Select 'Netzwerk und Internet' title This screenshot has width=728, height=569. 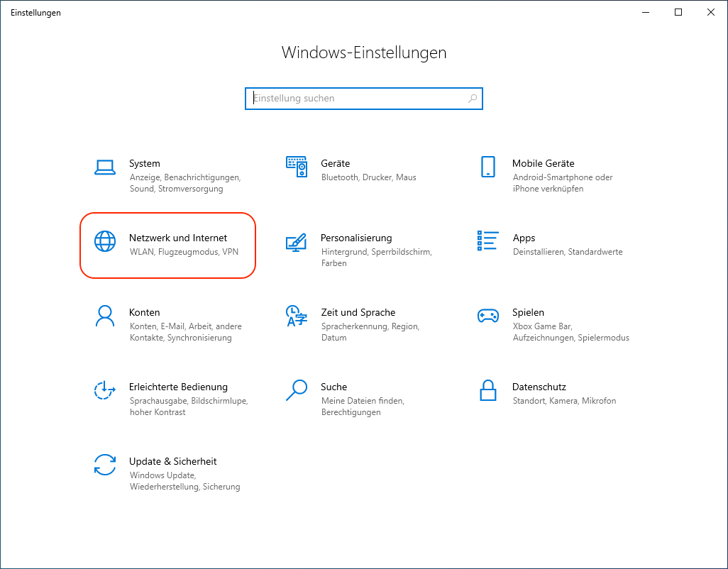point(178,238)
